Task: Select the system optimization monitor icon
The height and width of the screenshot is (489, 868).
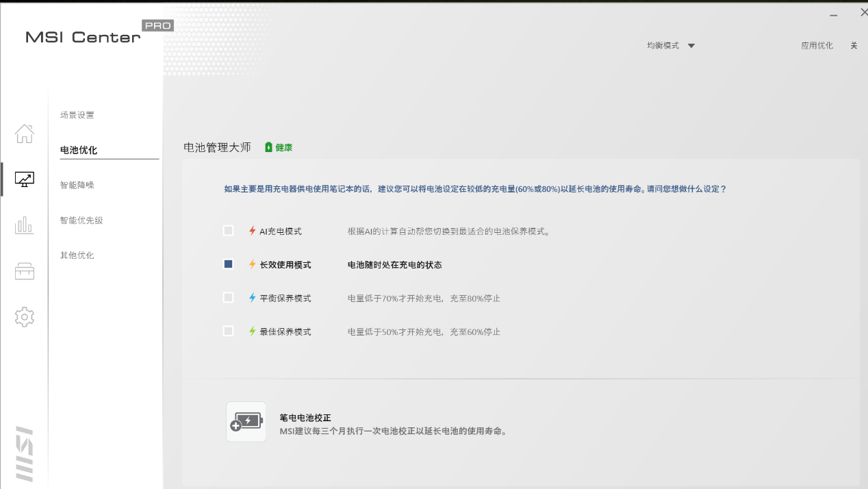Action: [24, 179]
